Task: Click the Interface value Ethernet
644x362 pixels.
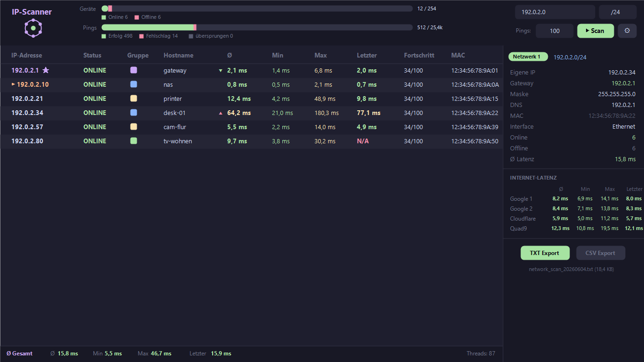Action: [624, 127]
